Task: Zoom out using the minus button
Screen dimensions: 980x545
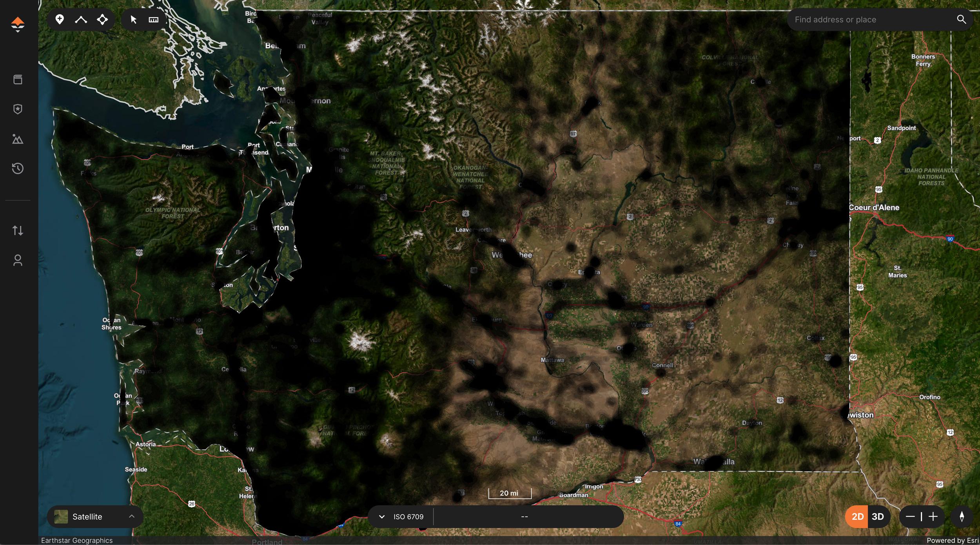Action: [x=910, y=516]
